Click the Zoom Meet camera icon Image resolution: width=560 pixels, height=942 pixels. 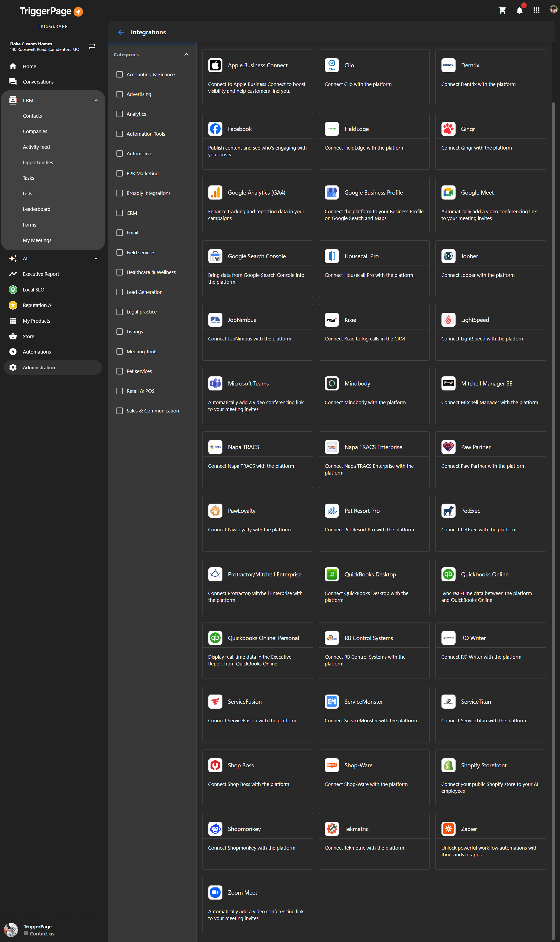tap(215, 893)
